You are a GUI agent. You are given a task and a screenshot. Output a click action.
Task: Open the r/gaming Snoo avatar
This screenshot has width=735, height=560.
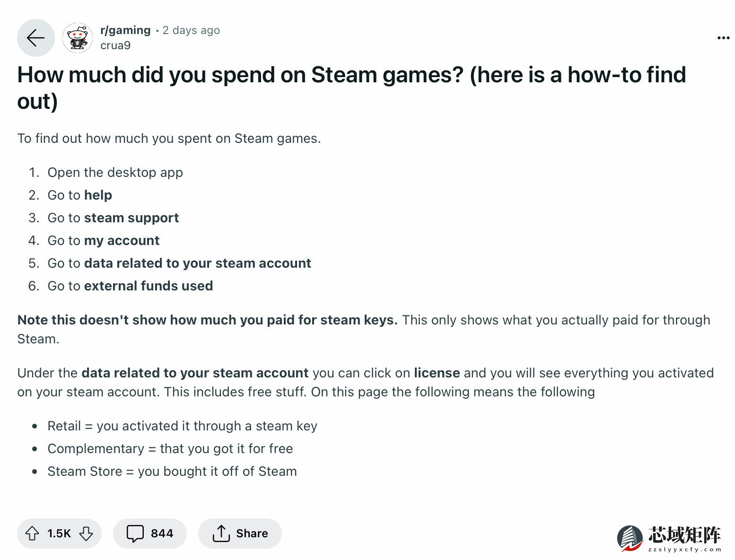click(x=78, y=38)
